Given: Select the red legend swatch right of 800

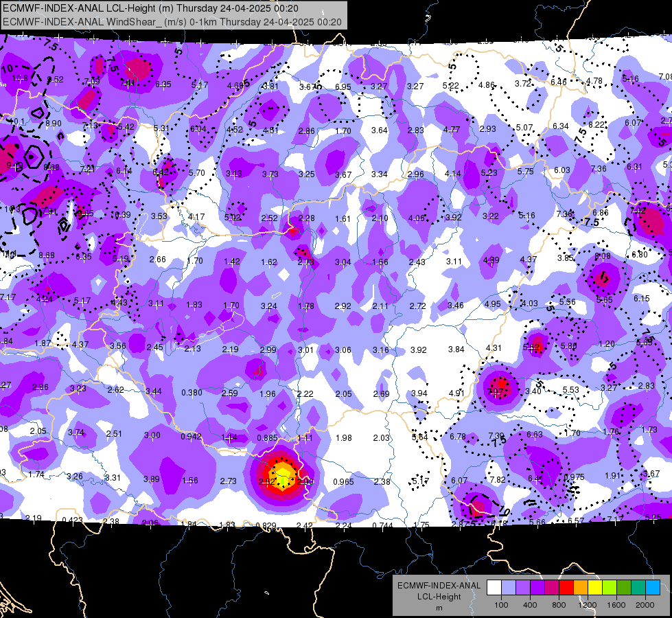Looking at the screenshot, I should [x=566, y=588].
